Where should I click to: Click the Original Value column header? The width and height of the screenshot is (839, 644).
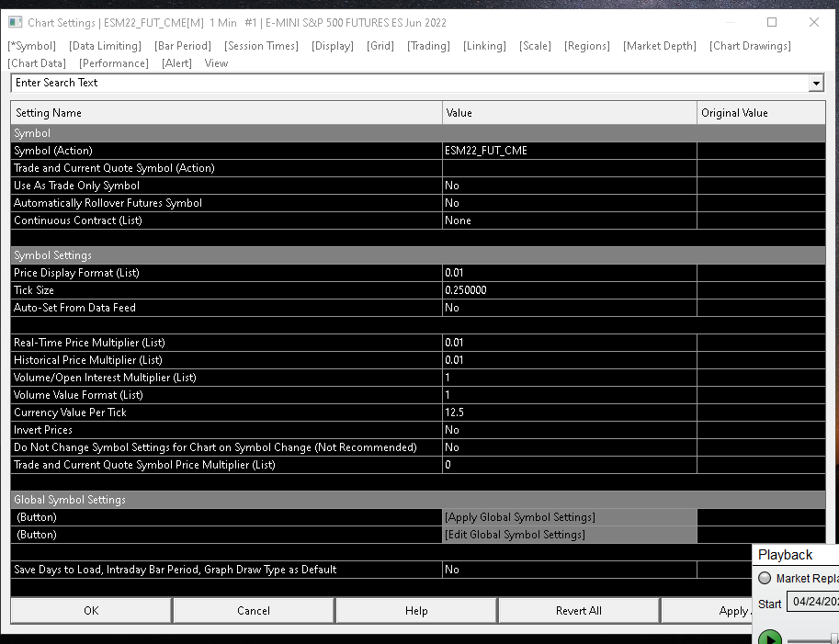click(761, 113)
